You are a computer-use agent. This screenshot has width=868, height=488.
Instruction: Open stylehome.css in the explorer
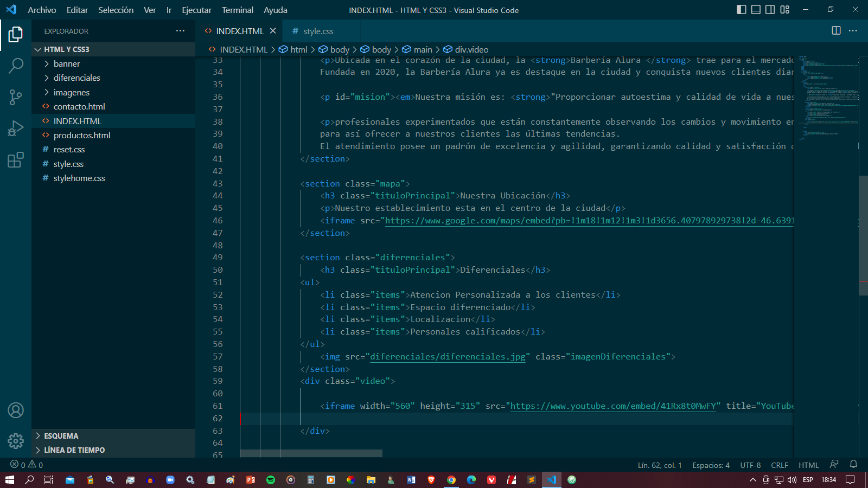click(113, 178)
